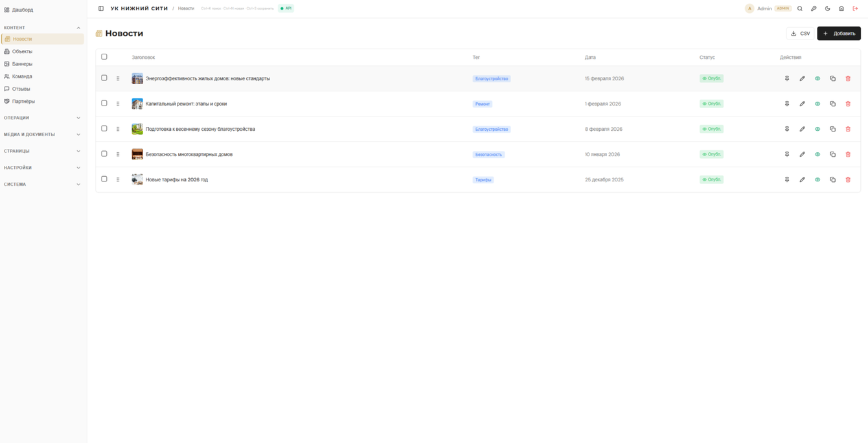Viewport: 868px width, 443px height.
Task: Toggle the sidebar panel icon
Action: [x=101, y=8]
